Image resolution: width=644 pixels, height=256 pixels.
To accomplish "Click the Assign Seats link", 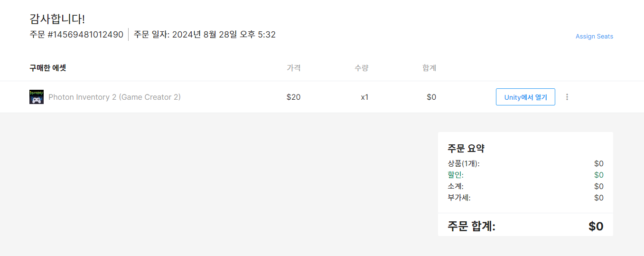I will (594, 37).
